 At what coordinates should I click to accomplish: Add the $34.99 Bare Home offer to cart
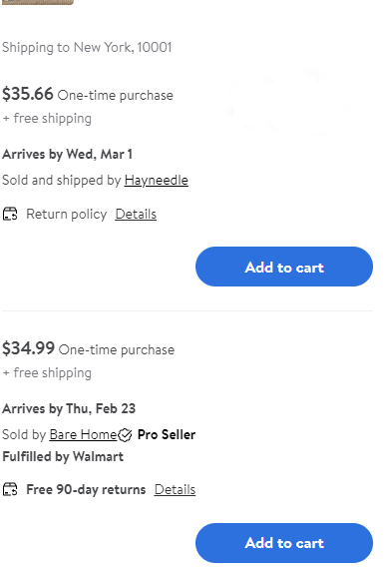click(x=284, y=543)
